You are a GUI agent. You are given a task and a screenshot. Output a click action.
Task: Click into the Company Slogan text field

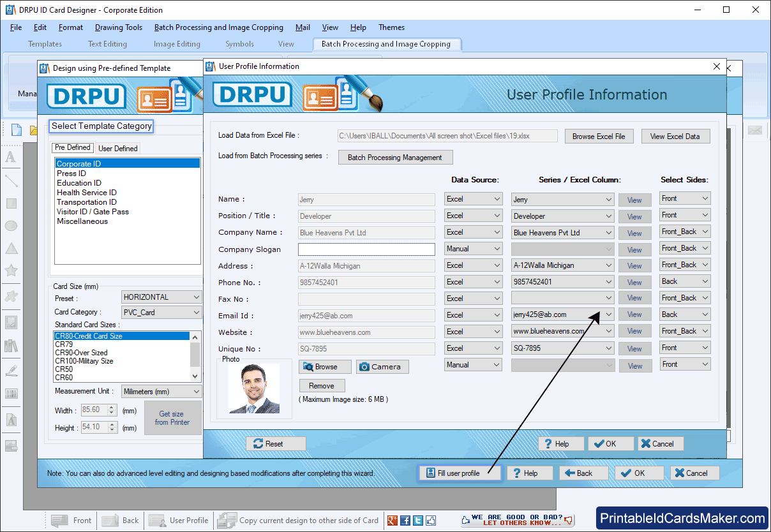pyautogui.click(x=366, y=249)
